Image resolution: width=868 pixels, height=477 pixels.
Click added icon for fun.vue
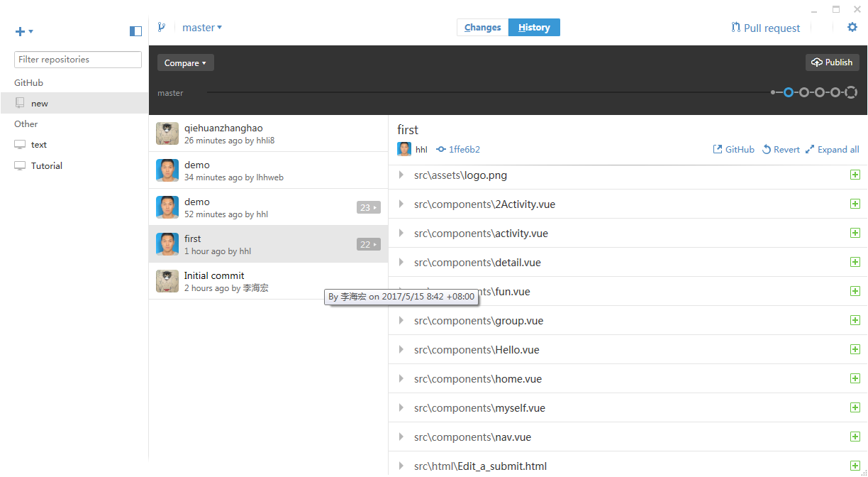855,291
